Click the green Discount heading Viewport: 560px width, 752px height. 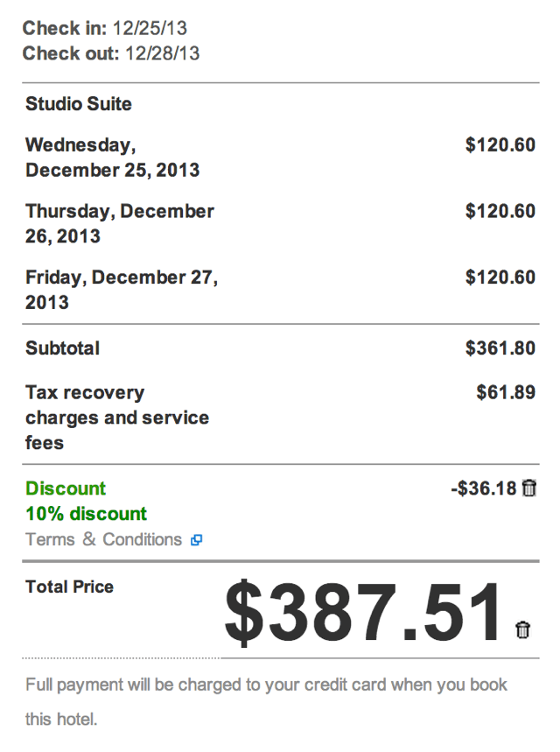66,488
